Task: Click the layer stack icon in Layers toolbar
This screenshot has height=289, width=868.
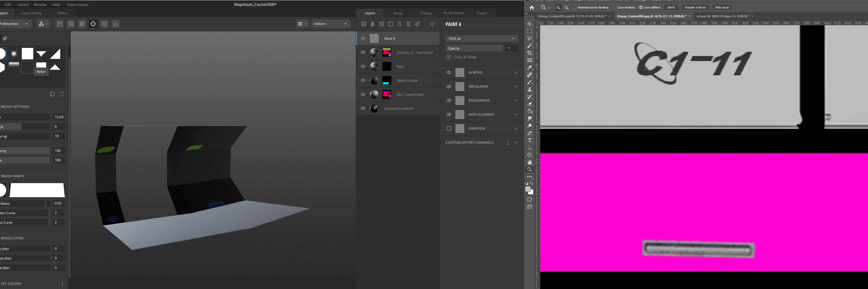Action: point(432,24)
